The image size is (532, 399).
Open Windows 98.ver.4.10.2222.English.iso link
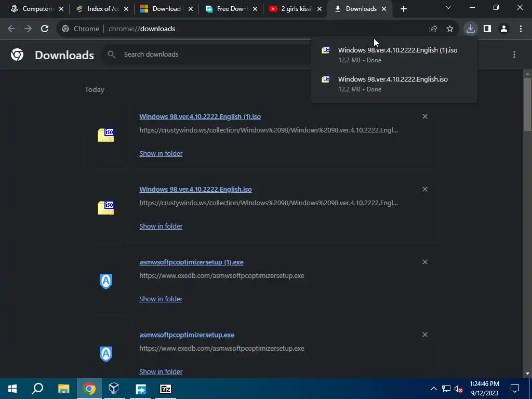[x=195, y=189]
